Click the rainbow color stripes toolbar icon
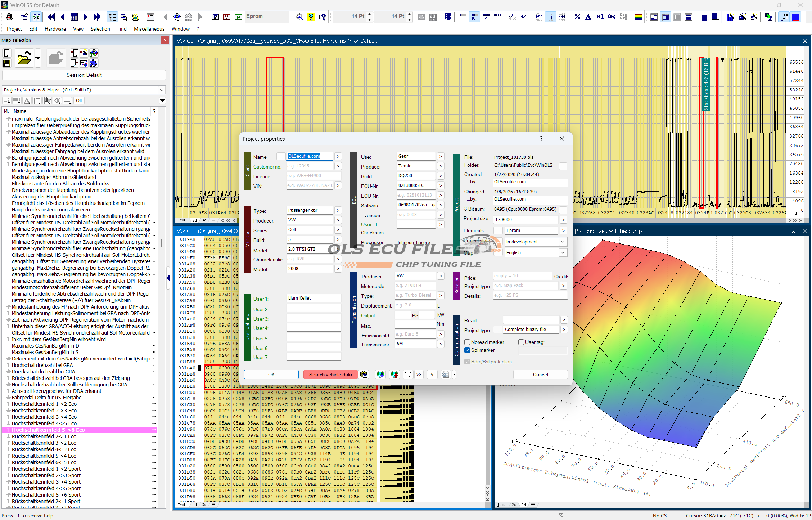812x520 pixels. (639, 17)
